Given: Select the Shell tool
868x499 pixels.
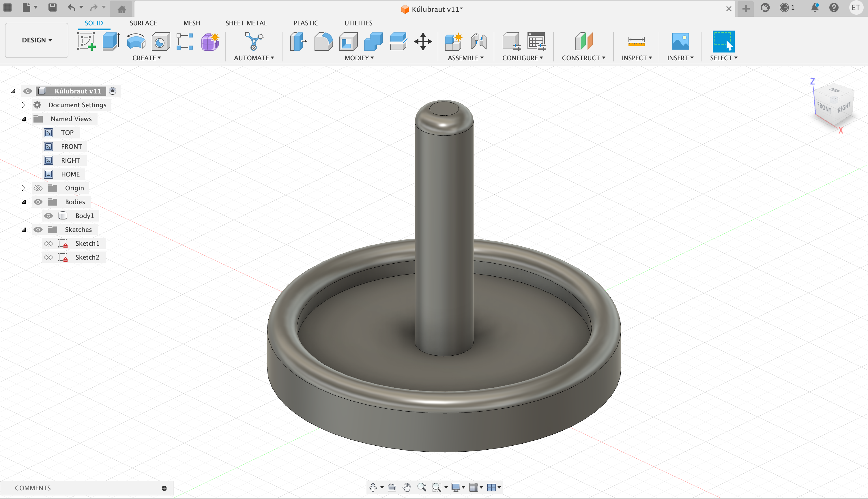Looking at the screenshot, I should tap(348, 42).
